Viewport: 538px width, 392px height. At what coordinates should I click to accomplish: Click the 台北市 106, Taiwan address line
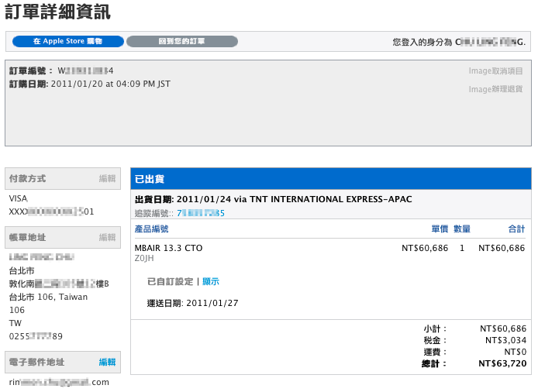[48, 297]
